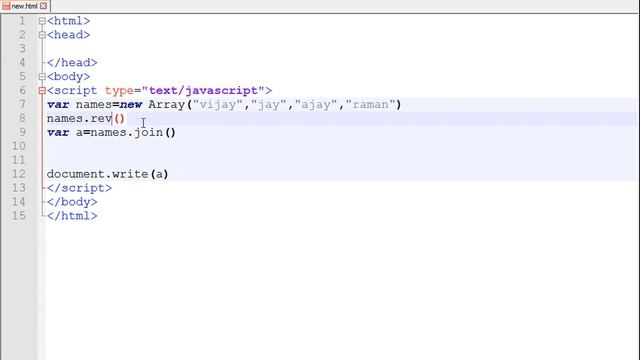This screenshot has width=640, height=360.
Task: Collapse the body tag fold on line 5
Action: pyautogui.click(x=42, y=77)
